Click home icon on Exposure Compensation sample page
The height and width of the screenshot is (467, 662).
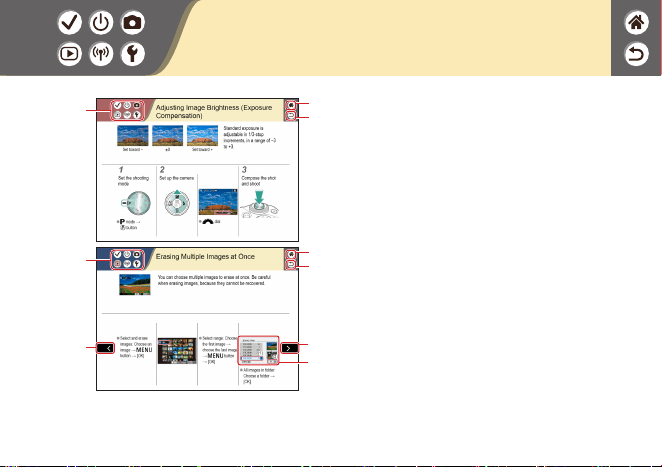(x=291, y=105)
